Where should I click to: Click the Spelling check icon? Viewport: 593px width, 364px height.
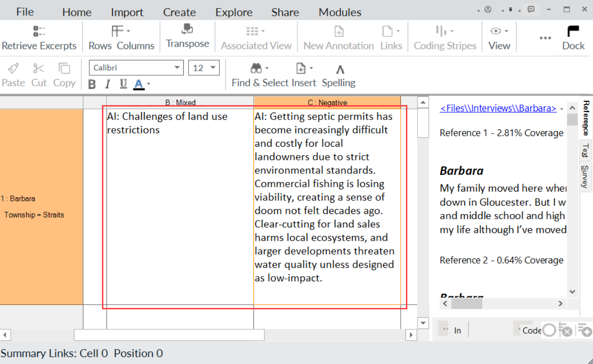pyautogui.click(x=340, y=70)
